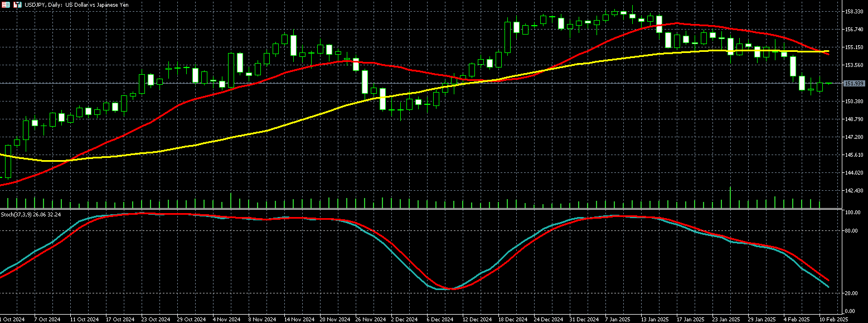Click the 7 Oct 2024 date label
868x323 pixels.
click(x=47, y=320)
